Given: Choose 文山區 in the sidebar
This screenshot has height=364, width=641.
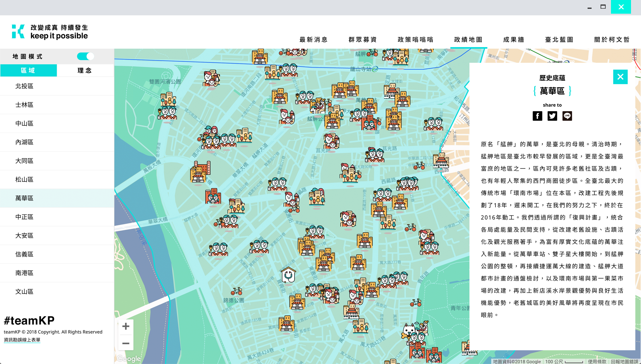Looking at the screenshot, I should (x=24, y=292).
